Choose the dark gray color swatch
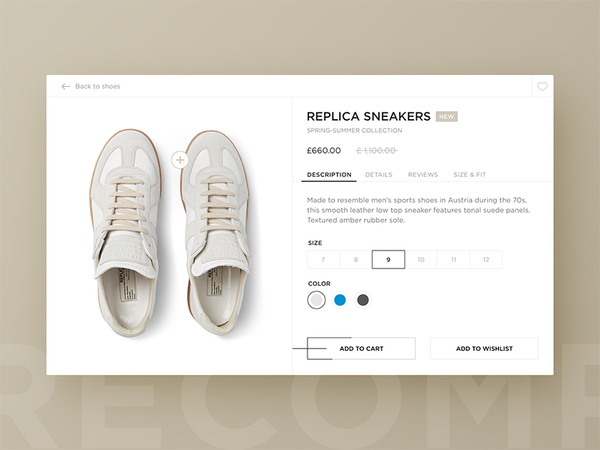600x450 pixels. pyautogui.click(x=363, y=300)
